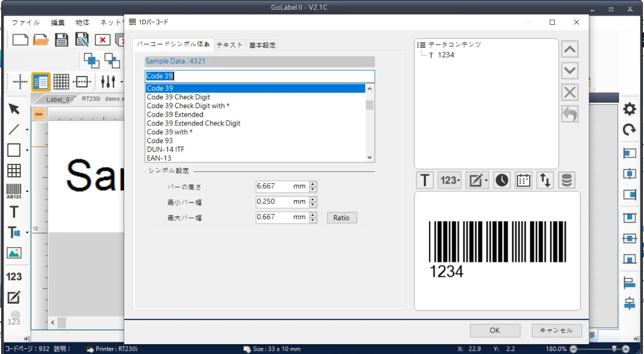This screenshot has width=644, height=354.
Task: Open the ファイル menu
Action: (26, 23)
